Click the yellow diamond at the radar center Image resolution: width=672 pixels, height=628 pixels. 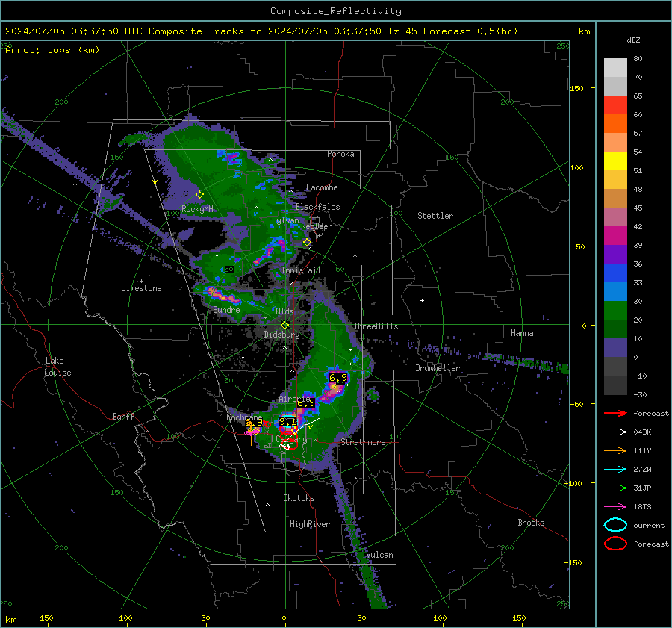[x=285, y=326]
